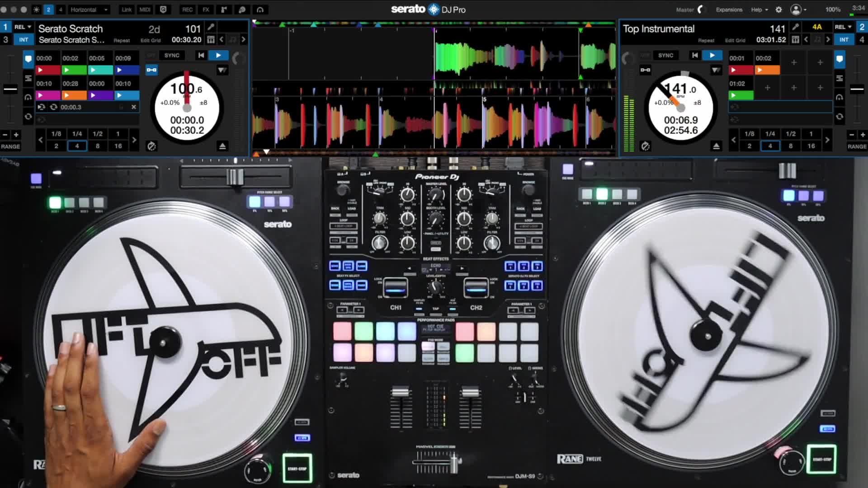Open the track list view icon on left deck
The width and height of the screenshot is (868, 488).
(x=28, y=78)
